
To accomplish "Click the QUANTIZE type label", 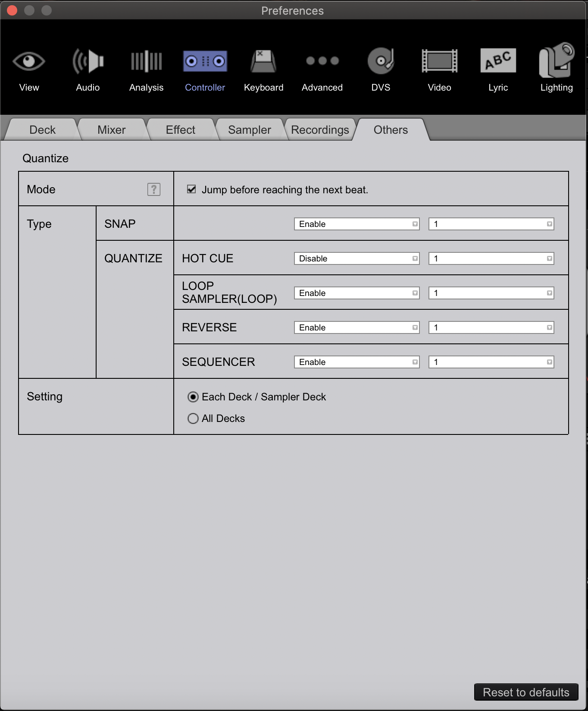I will 133,258.
